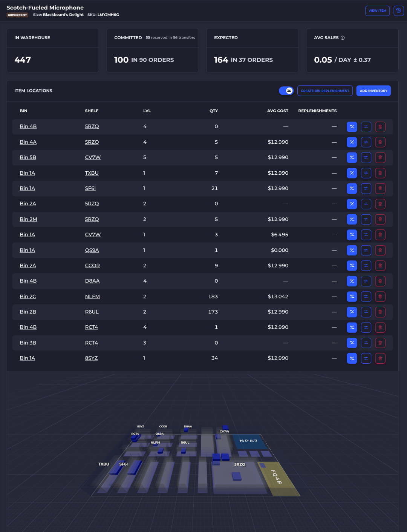
Task: Open the Bin 2M link
Action: [28, 219]
